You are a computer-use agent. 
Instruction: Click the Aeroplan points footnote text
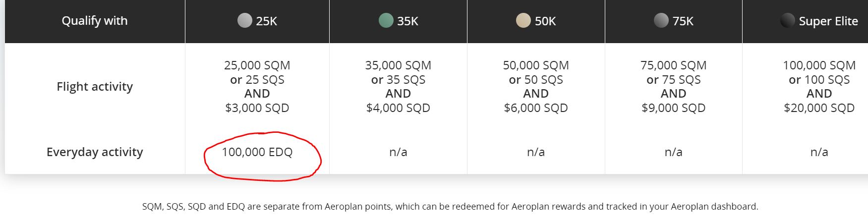450,207
